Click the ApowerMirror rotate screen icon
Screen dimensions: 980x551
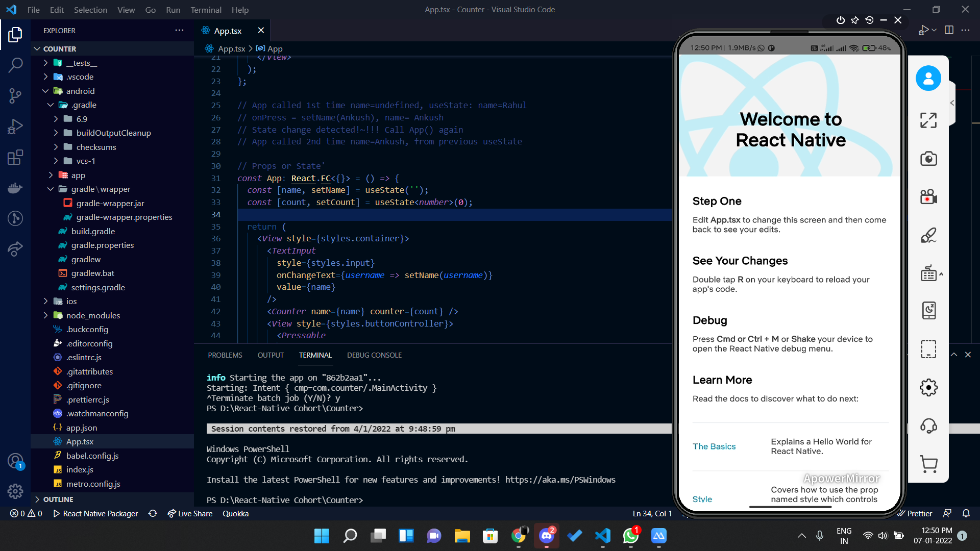click(x=869, y=20)
